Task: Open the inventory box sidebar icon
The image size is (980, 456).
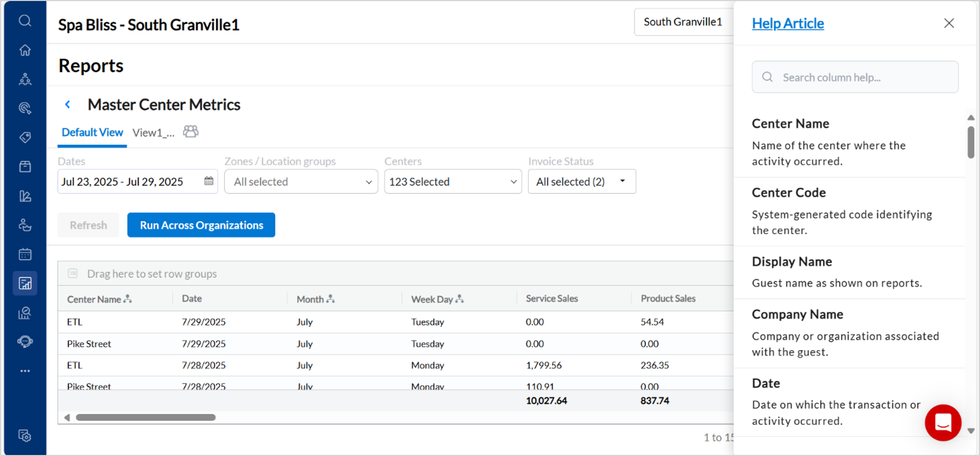Action: pos(25,167)
